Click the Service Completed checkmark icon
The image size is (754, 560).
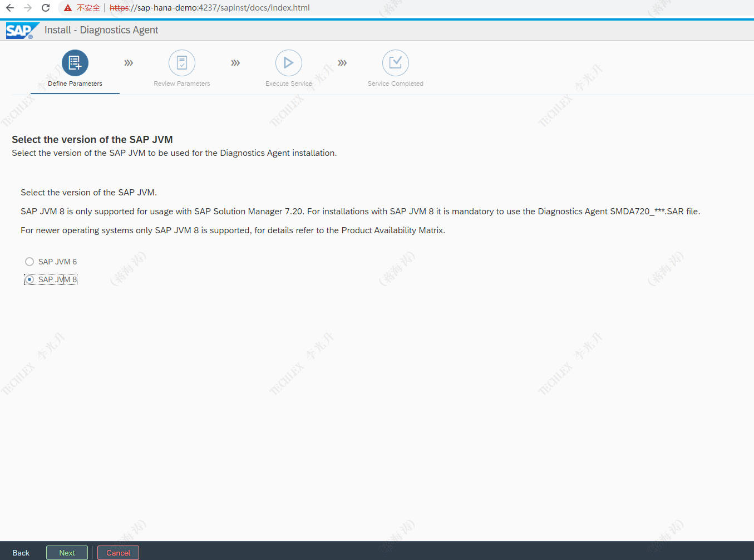click(x=396, y=63)
